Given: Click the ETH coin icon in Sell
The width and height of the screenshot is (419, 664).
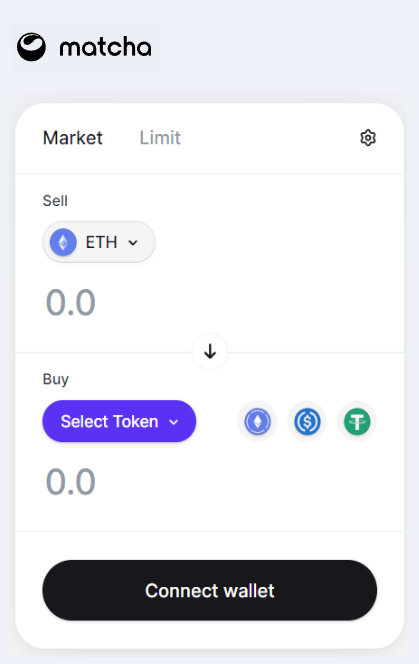Looking at the screenshot, I should 63,242.
